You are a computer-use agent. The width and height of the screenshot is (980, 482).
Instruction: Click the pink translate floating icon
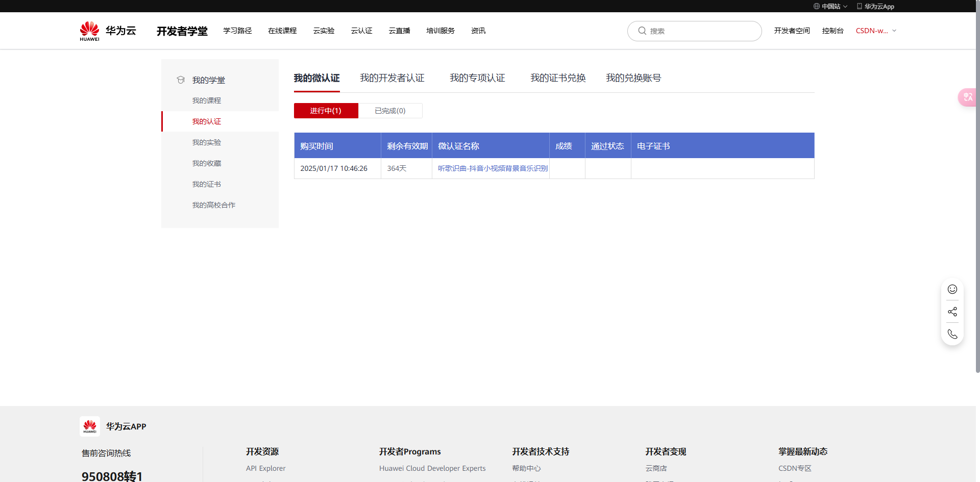tap(967, 97)
